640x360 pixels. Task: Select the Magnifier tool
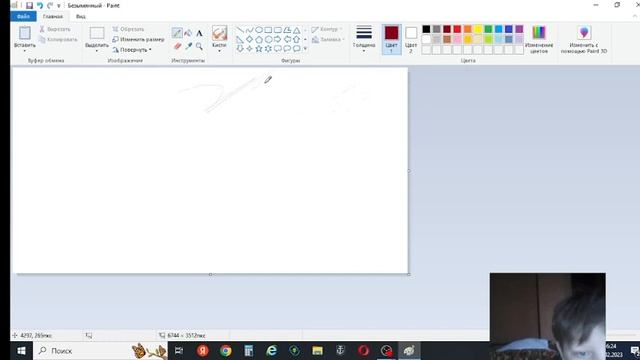[199, 46]
